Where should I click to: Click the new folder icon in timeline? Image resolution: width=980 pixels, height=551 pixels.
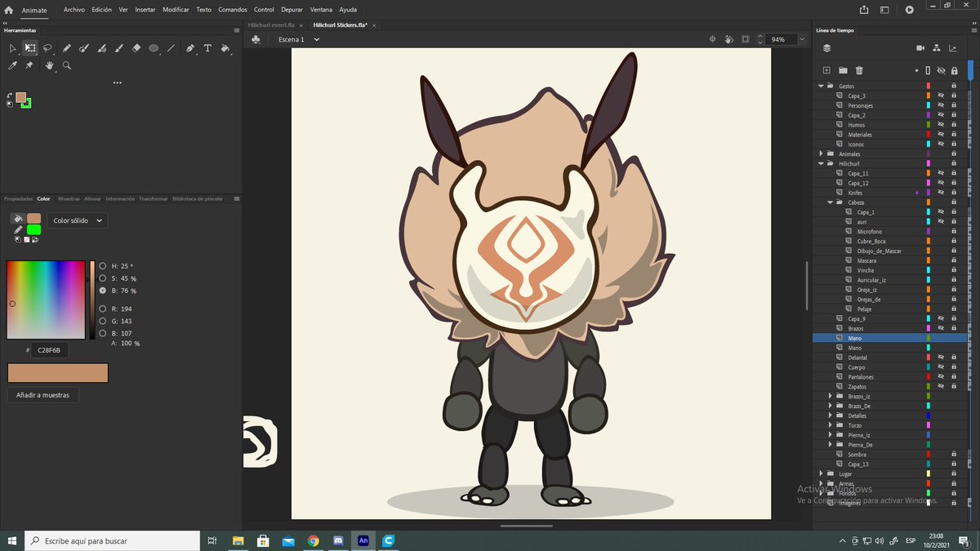coord(843,71)
